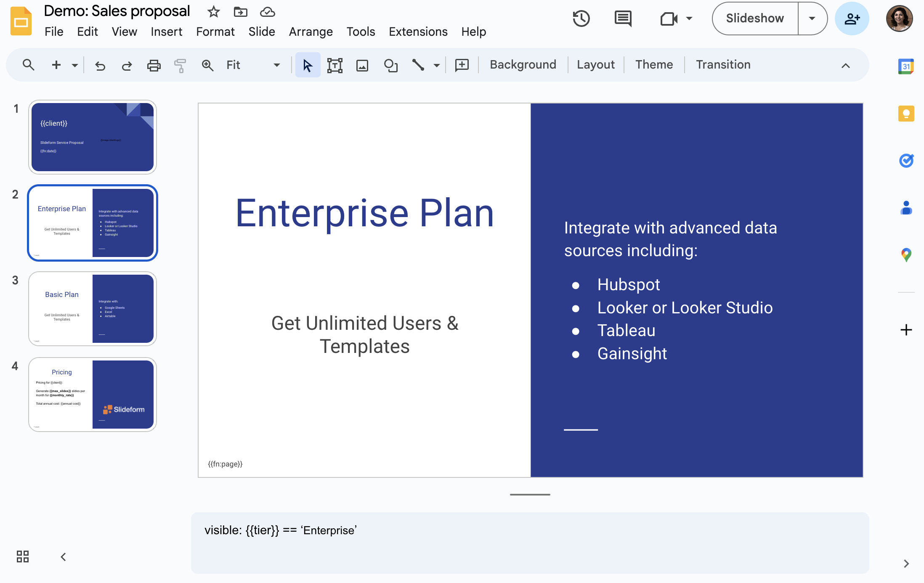Open the Tools menu
The width and height of the screenshot is (924, 583).
[361, 32]
